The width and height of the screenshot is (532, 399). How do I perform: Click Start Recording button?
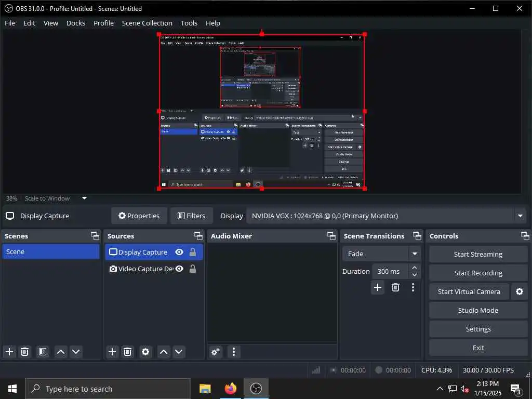478,273
